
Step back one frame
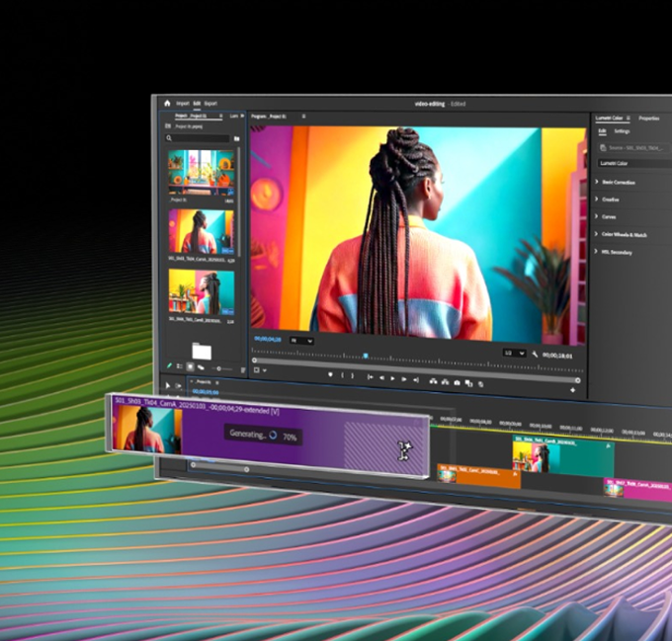381,377
